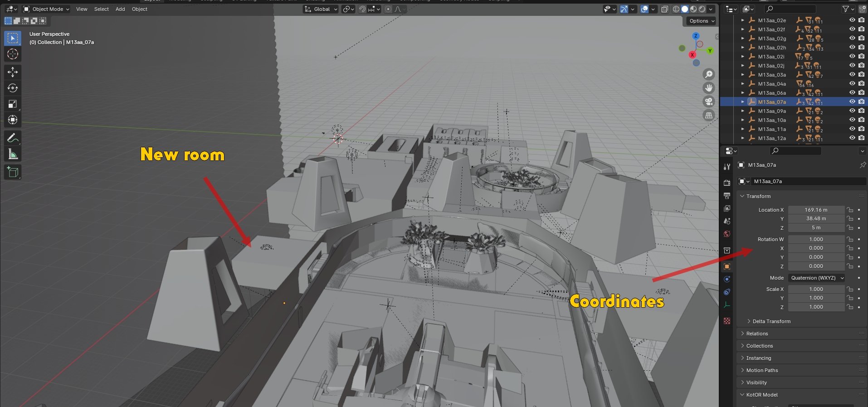Image resolution: width=868 pixels, height=407 pixels.
Task: Open the View Layer properties tab
Action: coord(727,208)
